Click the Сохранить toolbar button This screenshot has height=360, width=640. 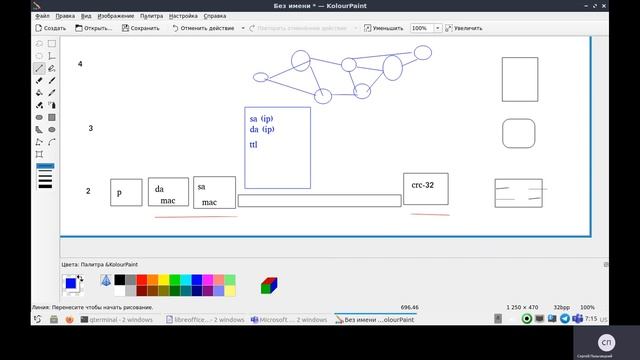pos(141,28)
